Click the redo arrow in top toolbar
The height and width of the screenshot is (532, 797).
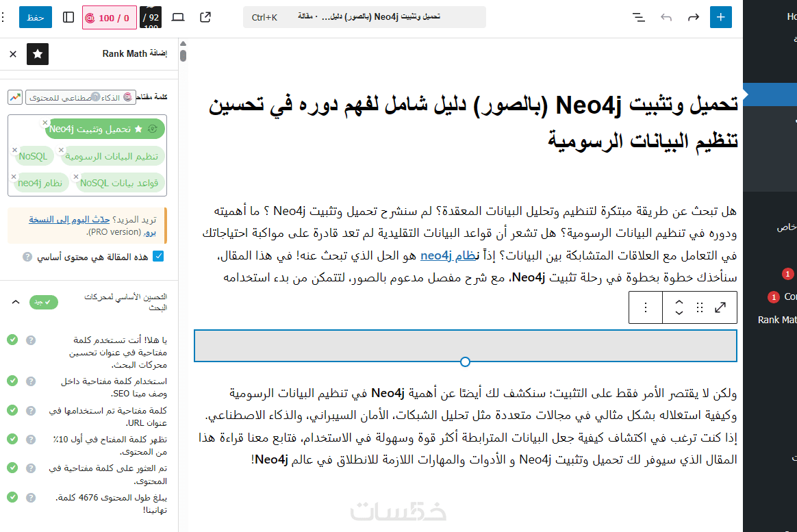pyautogui.click(x=694, y=17)
